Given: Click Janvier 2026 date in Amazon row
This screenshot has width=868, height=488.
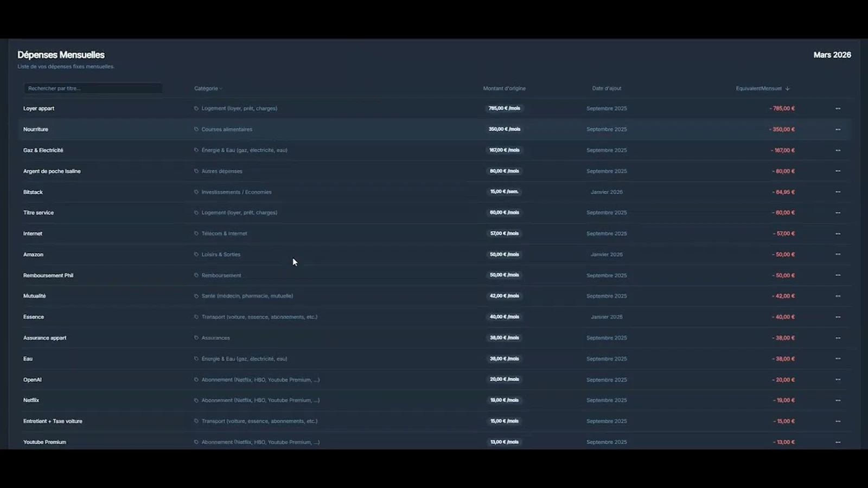Looking at the screenshot, I should coord(607,254).
